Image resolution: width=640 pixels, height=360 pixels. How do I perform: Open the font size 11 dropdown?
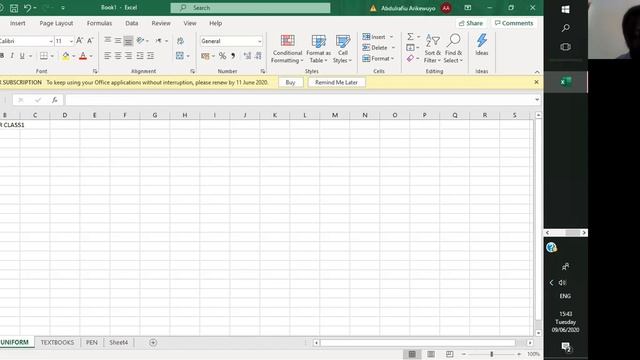coord(71,41)
